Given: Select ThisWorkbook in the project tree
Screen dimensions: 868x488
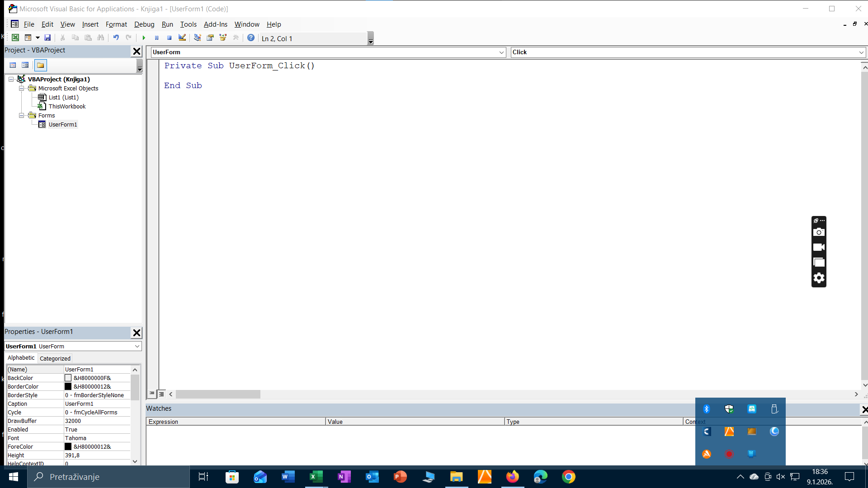Looking at the screenshot, I should pos(67,107).
